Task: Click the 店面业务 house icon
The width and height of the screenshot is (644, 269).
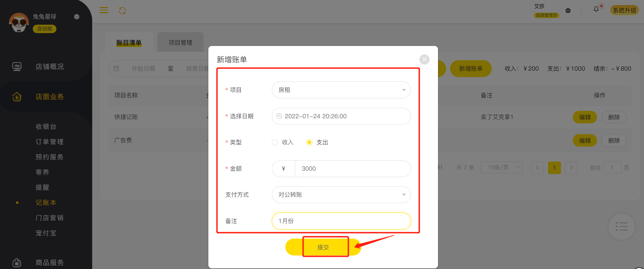Action: point(17,97)
